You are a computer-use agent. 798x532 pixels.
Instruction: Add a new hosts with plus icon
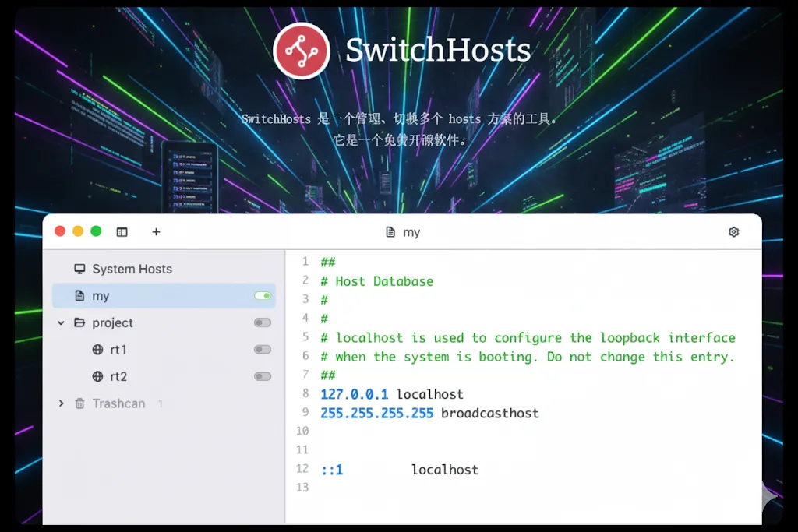click(x=156, y=232)
